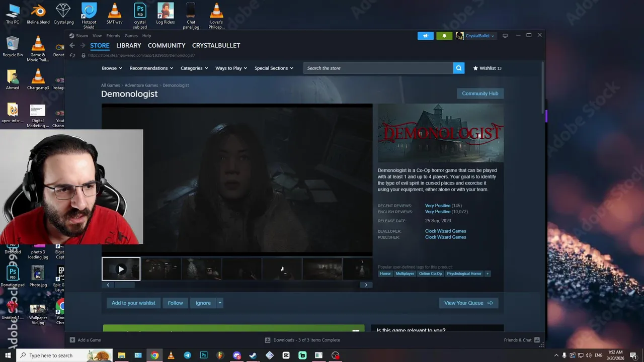
Task: Open the Games menu
Action: tap(131, 36)
